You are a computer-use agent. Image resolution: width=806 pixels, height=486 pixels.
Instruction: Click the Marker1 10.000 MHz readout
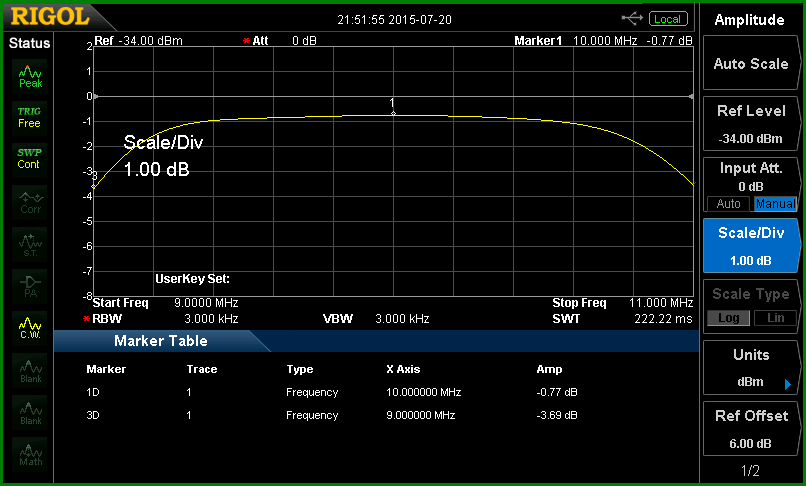pyautogui.click(x=603, y=41)
